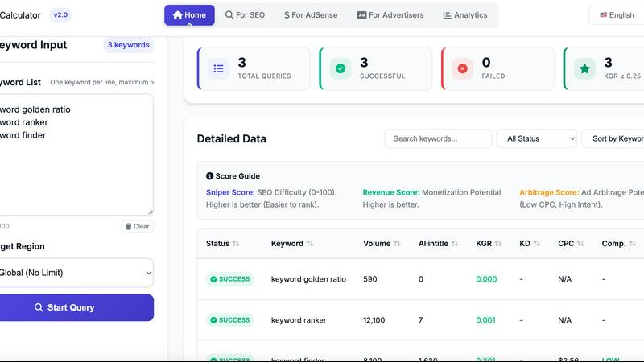The image size is (644, 362).
Task: Sort the table by Status column
Action: point(222,244)
